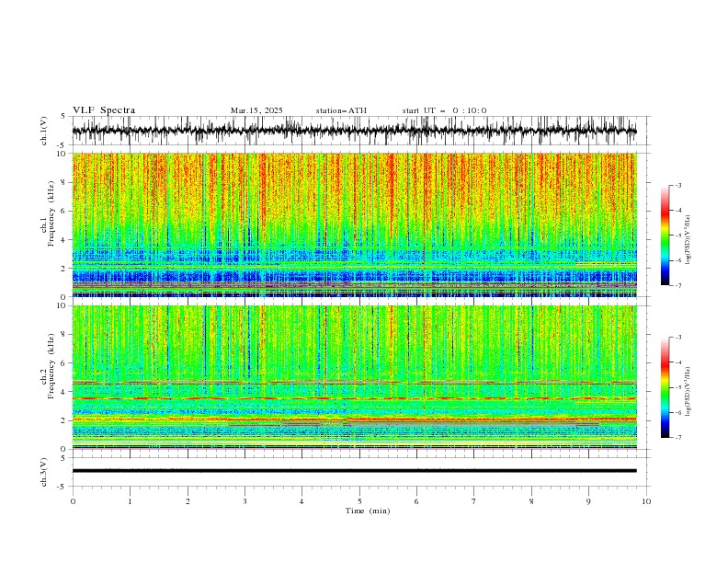The width and height of the screenshot is (728, 563).
Task: Click time axis tick label '10'
Action: coord(646,501)
